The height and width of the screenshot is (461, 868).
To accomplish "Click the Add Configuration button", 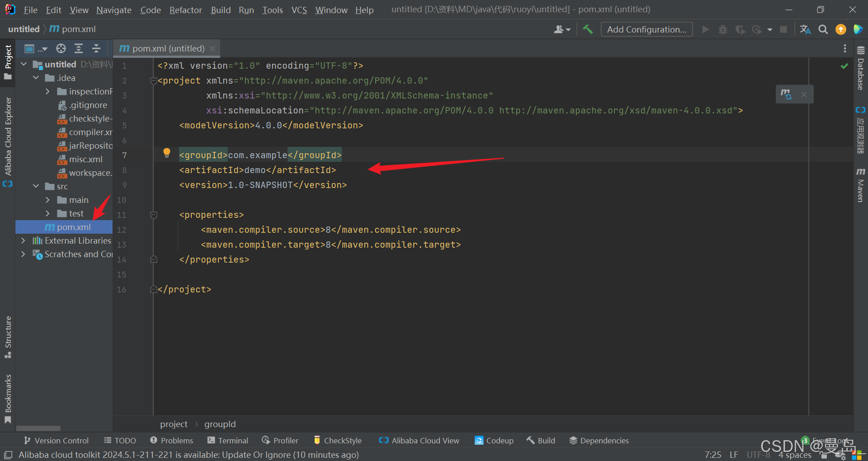I will pyautogui.click(x=646, y=29).
